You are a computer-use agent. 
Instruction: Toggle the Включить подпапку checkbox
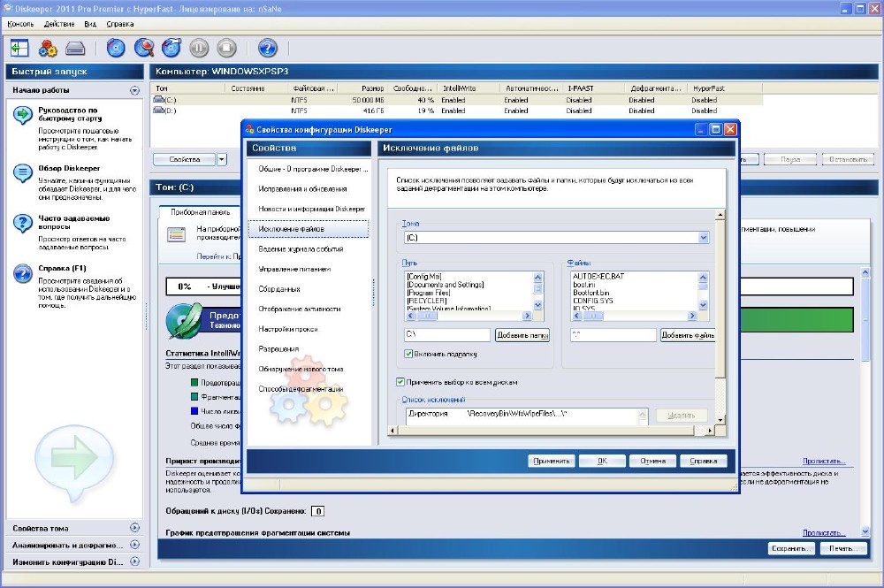[408, 354]
